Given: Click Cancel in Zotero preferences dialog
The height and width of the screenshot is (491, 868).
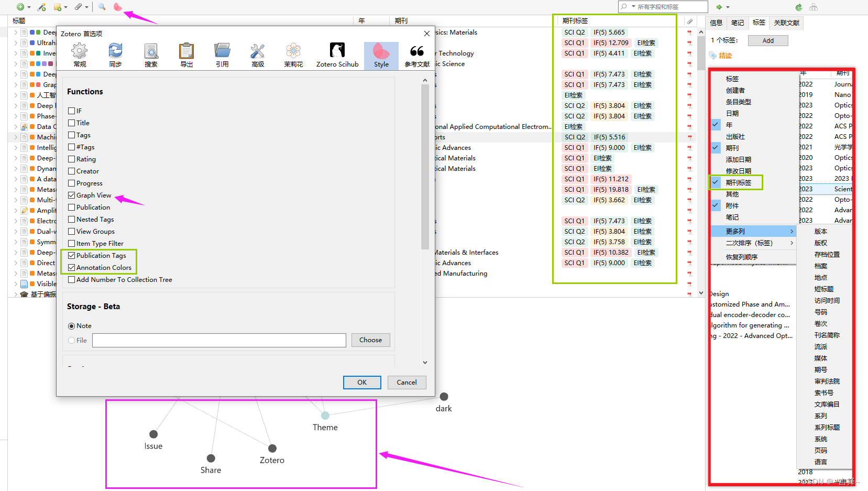Looking at the screenshot, I should click(406, 383).
